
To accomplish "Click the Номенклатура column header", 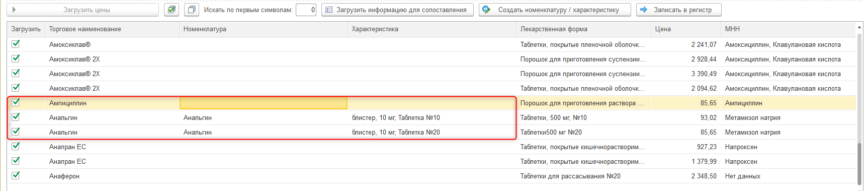I will click(264, 29).
